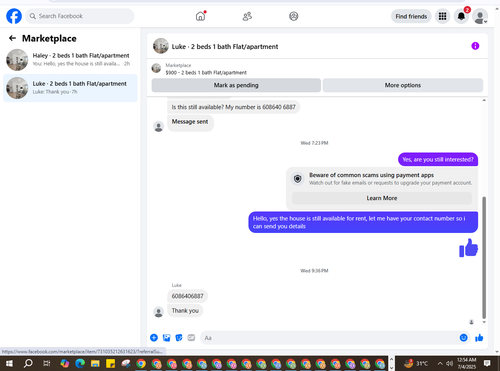Open Sticky Notes from the taskbar
Image resolution: width=500 pixels, height=371 pixels.
pyautogui.click(x=110, y=363)
